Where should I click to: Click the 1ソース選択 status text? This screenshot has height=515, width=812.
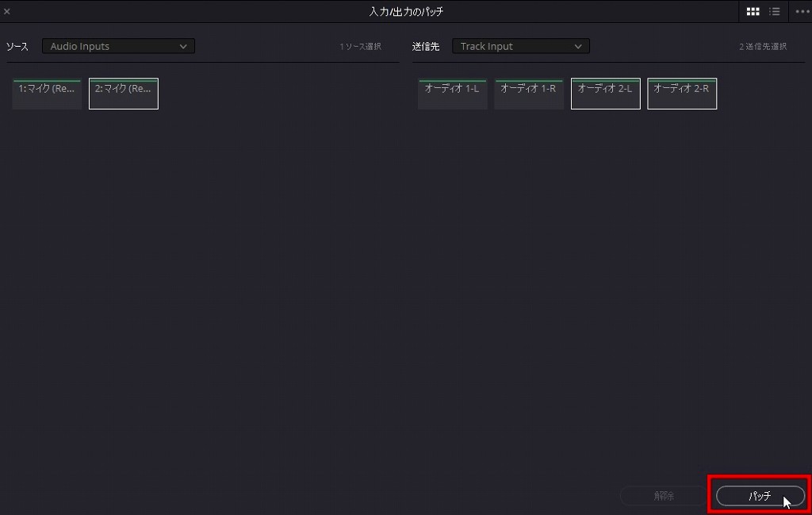[360, 47]
